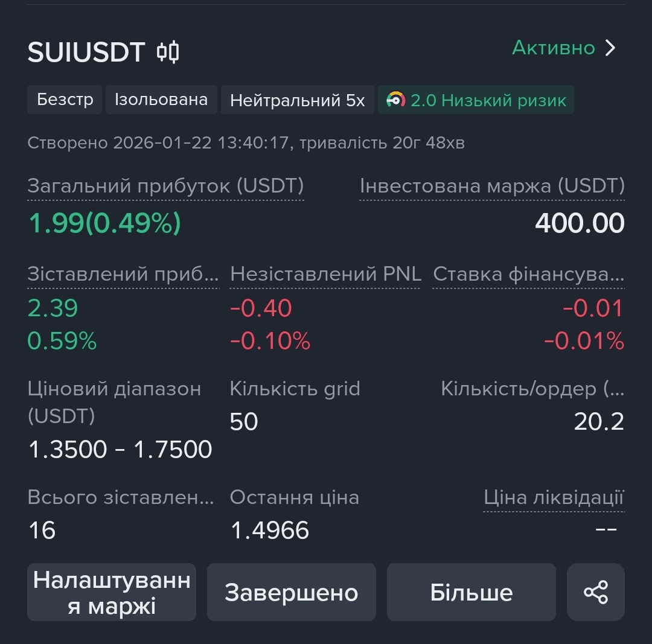652x644 pixels.
Task: Tap the total profit value 1.99(0.49%)
Action: coord(104,223)
